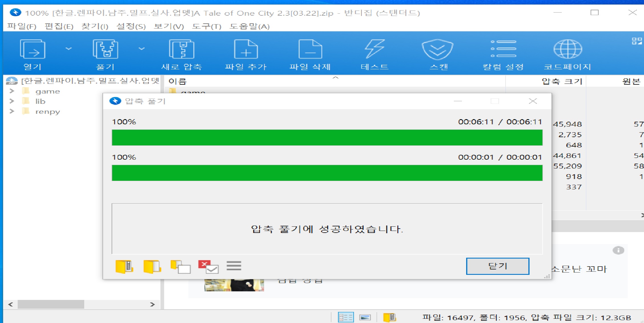Expand the renpy folder in tree
The image size is (644, 323).
tap(12, 111)
